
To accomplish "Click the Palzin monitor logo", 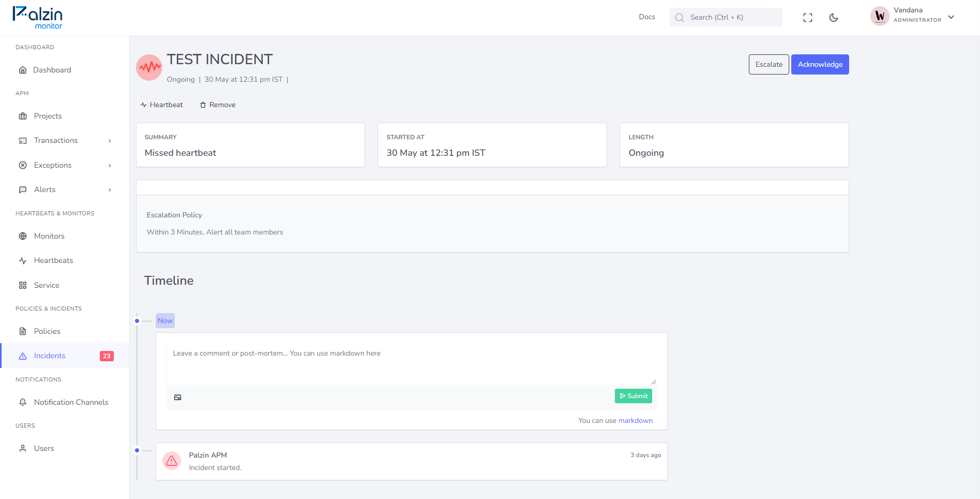I will [37, 18].
